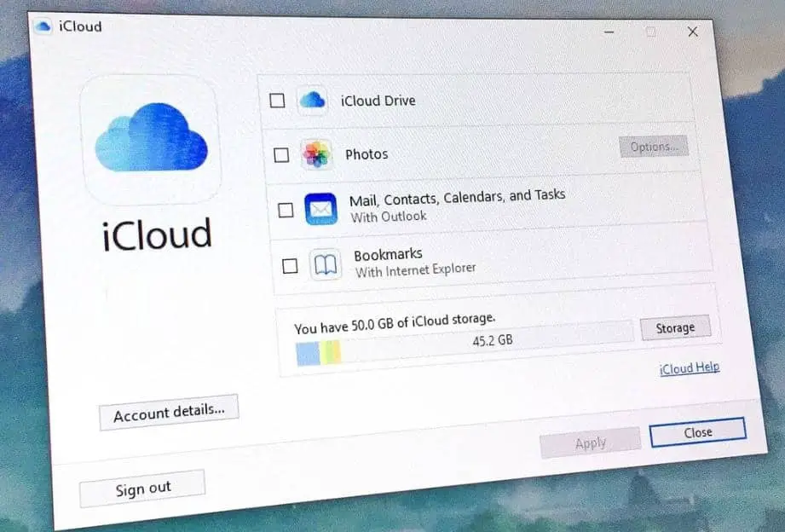Image resolution: width=785 pixels, height=532 pixels.
Task: Click the 'With Outlook' subtitle
Action: tap(389, 217)
